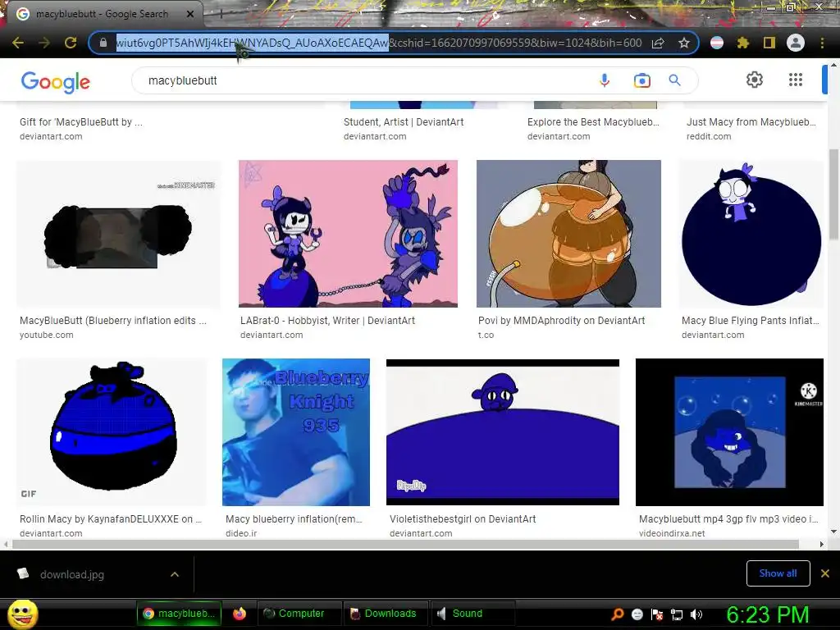Click the scroll right arrow on horizontal scrollbar
Viewport: 840px width, 630px height.
(x=821, y=545)
